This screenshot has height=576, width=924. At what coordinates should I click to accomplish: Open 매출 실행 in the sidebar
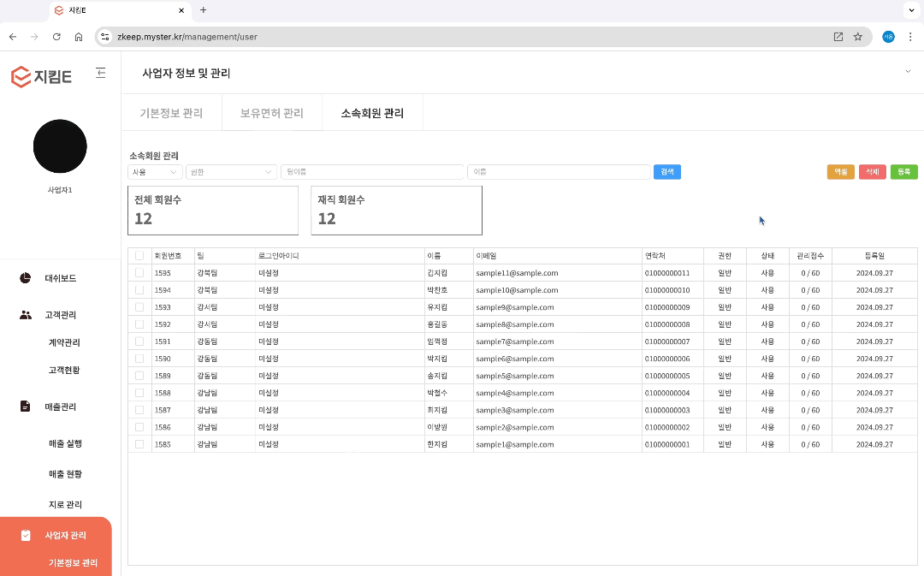pyautogui.click(x=65, y=443)
